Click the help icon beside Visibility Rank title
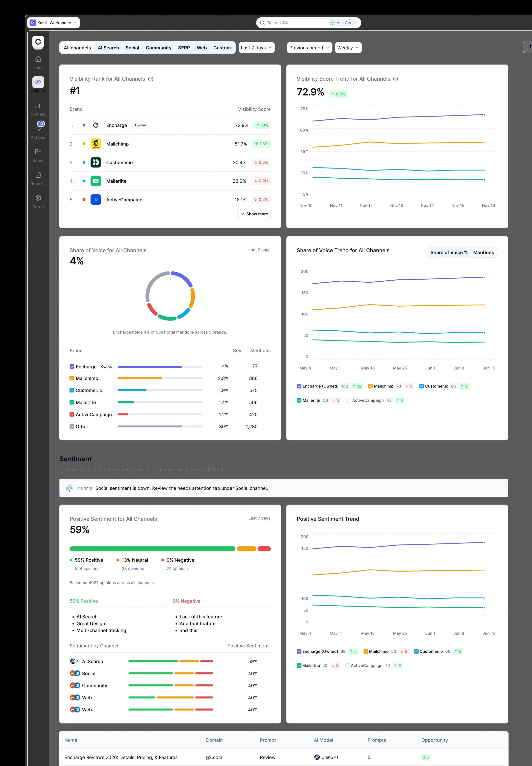The image size is (532, 766). 151,79
